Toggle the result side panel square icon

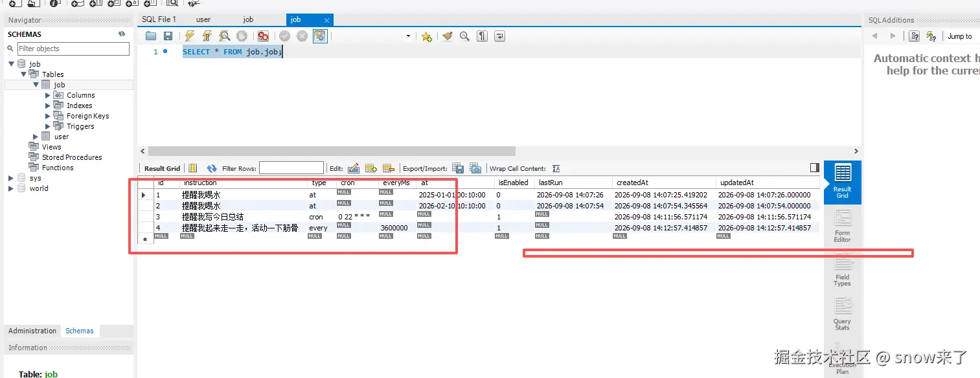tap(815, 168)
